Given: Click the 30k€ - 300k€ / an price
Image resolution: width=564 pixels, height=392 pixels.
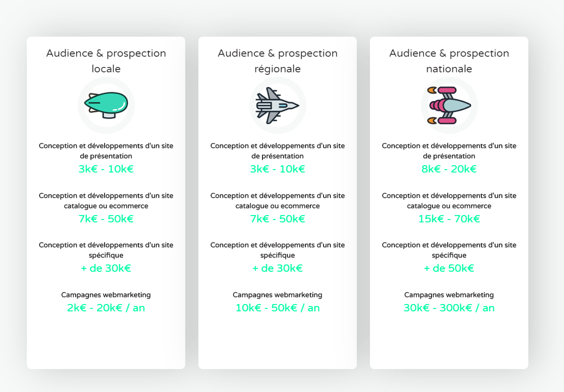Looking at the screenshot, I should [449, 308].
